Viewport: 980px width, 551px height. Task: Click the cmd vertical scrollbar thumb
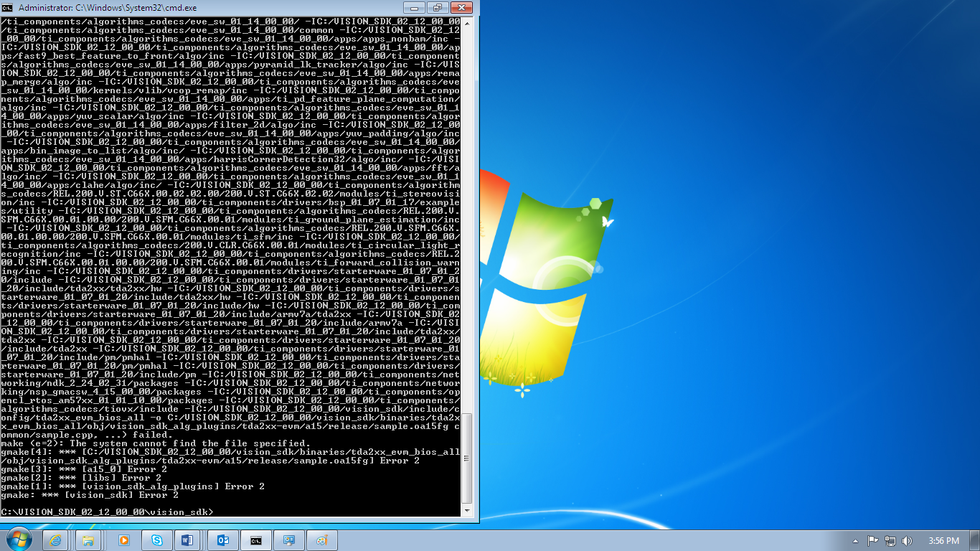(x=467, y=458)
